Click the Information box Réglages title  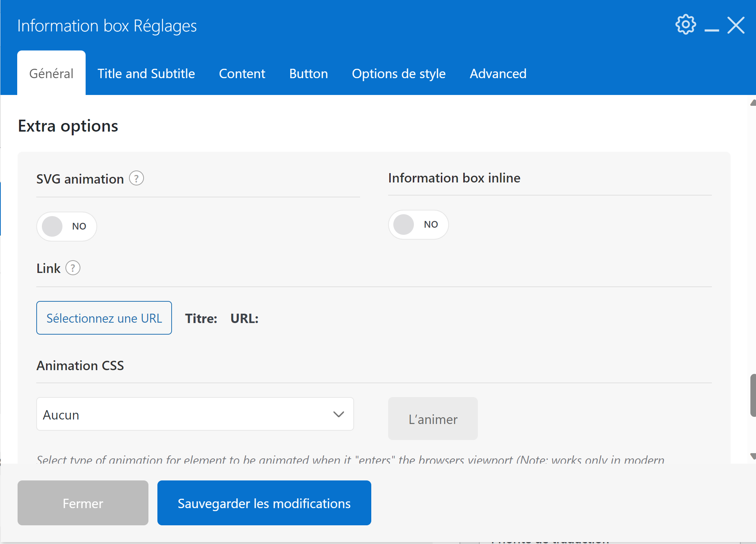[x=107, y=26]
